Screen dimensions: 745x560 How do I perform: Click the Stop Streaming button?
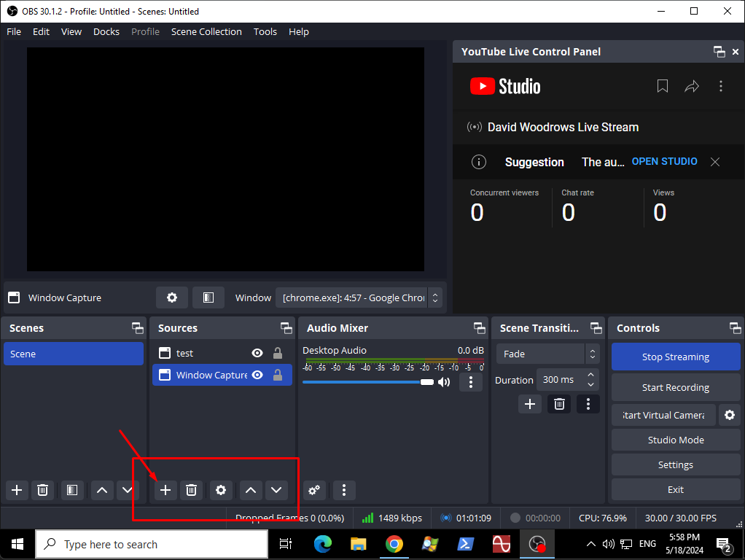tap(675, 357)
